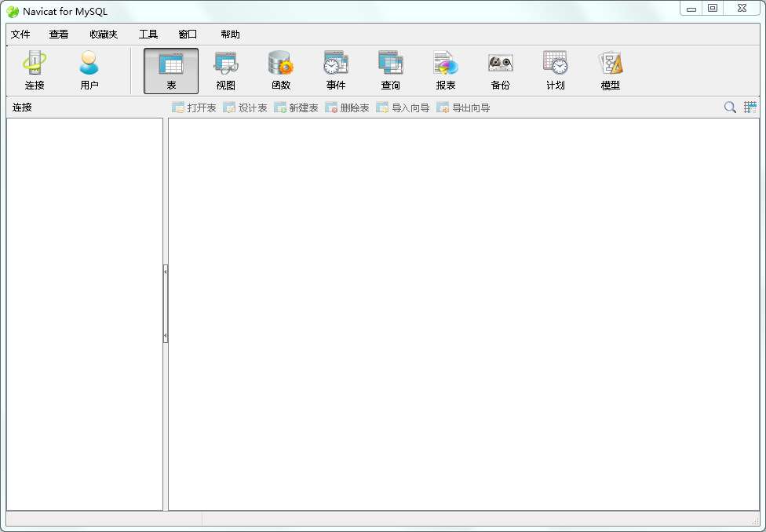Click the magnifier search icon

pyautogui.click(x=730, y=107)
